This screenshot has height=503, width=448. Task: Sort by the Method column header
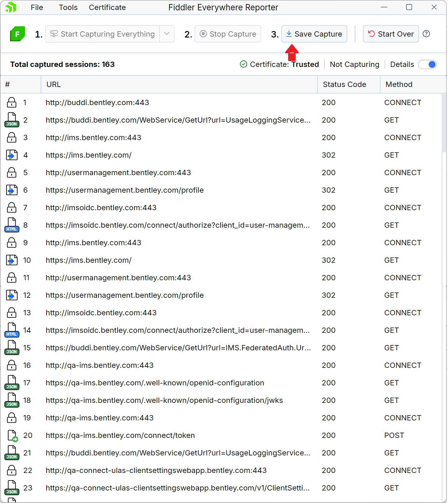coord(413,84)
